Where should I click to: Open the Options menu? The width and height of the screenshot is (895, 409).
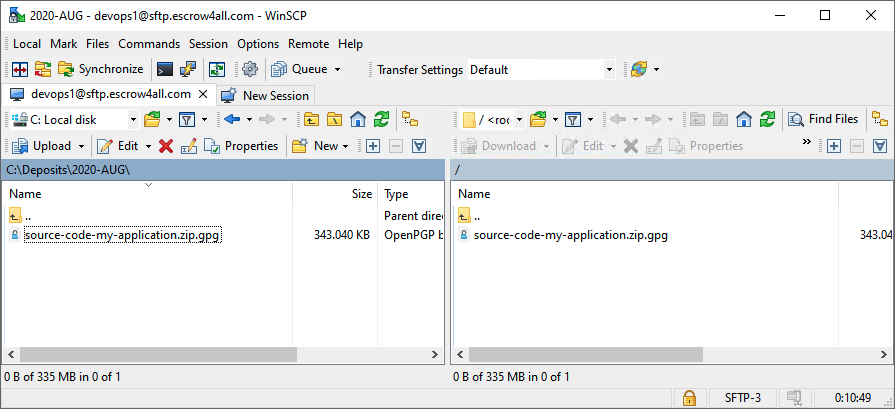pyautogui.click(x=258, y=44)
